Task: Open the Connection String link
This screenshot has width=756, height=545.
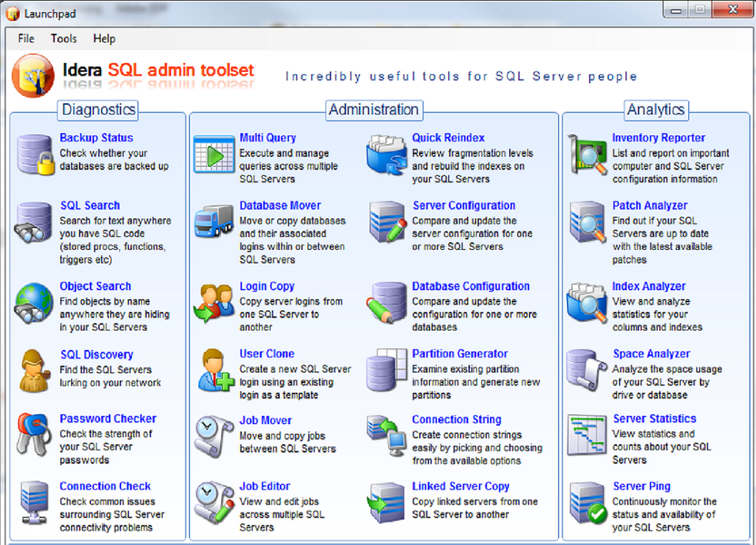Action: pyautogui.click(x=457, y=420)
